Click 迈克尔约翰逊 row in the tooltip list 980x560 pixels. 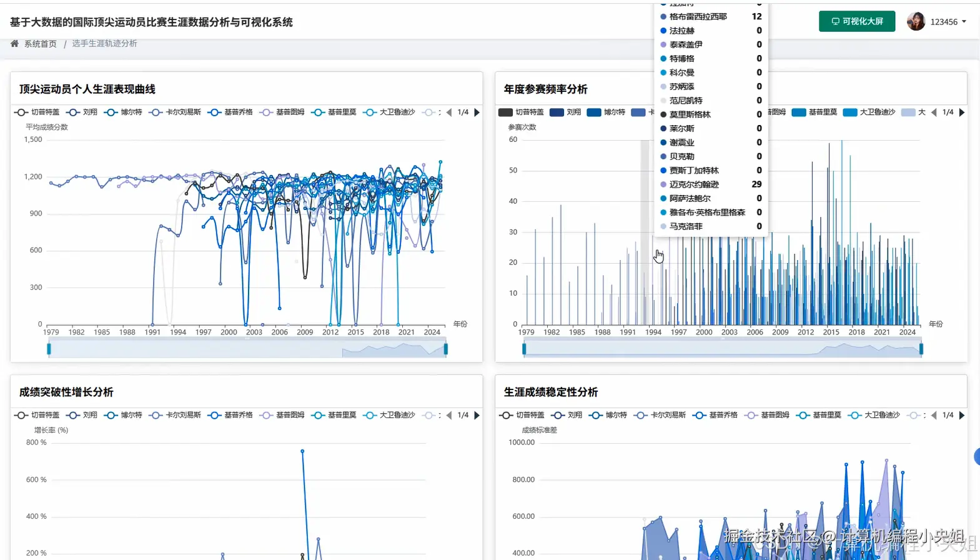pos(711,184)
